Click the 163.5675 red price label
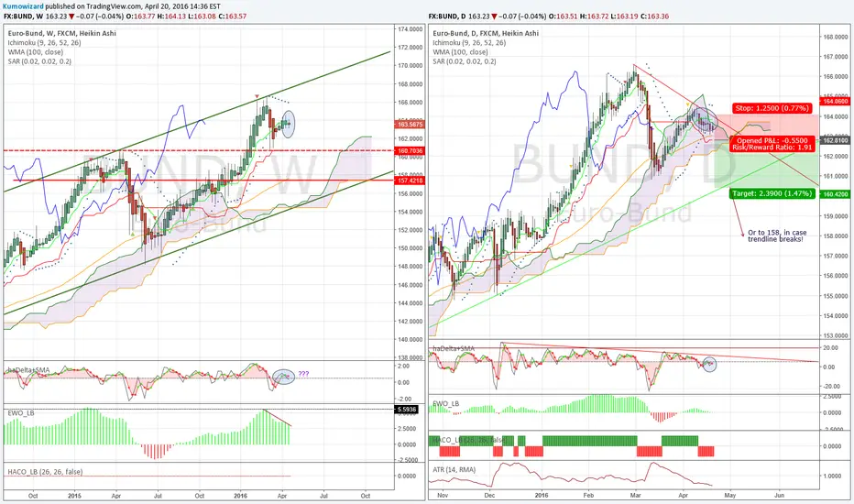The image size is (854, 504). (x=411, y=125)
